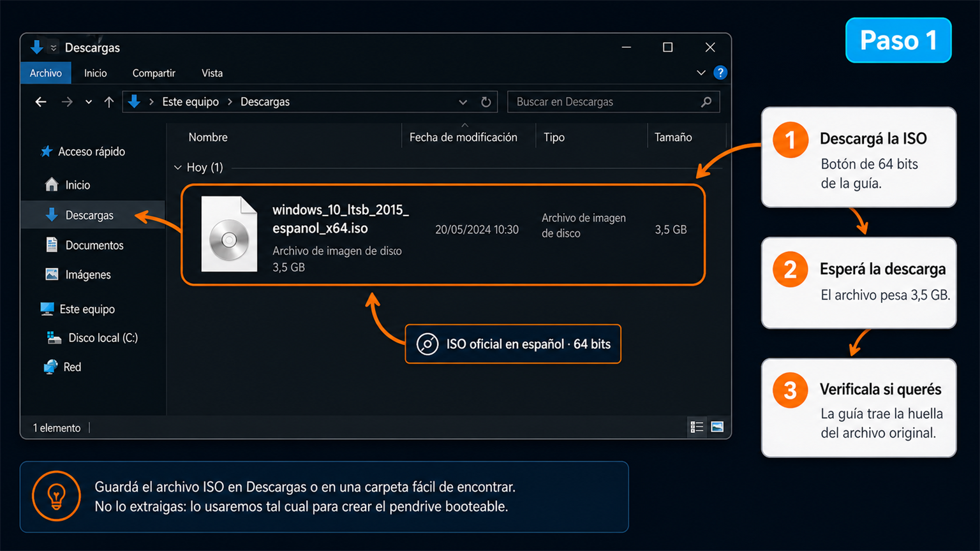The height and width of the screenshot is (551, 980).
Task: Select Acceso rápido in sidebar
Action: pyautogui.click(x=92, y=152)
